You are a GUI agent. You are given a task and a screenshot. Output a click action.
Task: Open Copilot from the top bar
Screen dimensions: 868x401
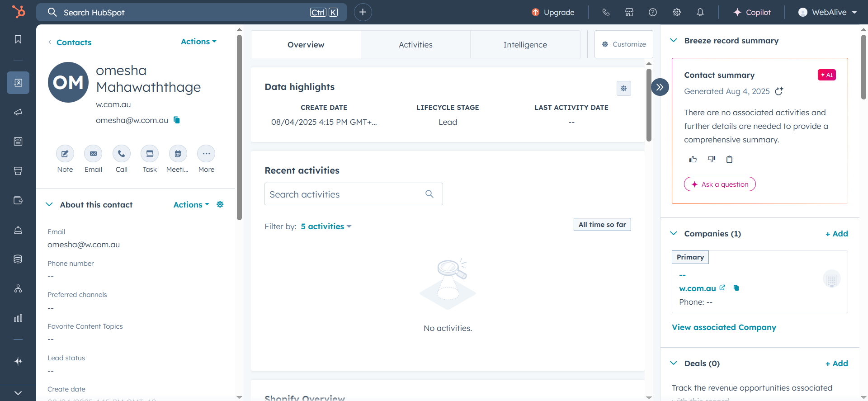(x=752, y=12)
